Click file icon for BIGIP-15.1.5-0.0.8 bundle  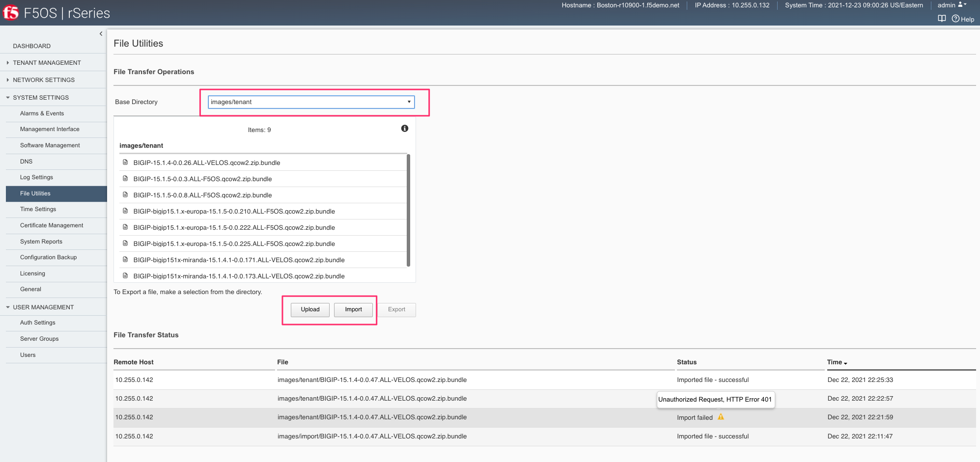[x=125, y=194]
